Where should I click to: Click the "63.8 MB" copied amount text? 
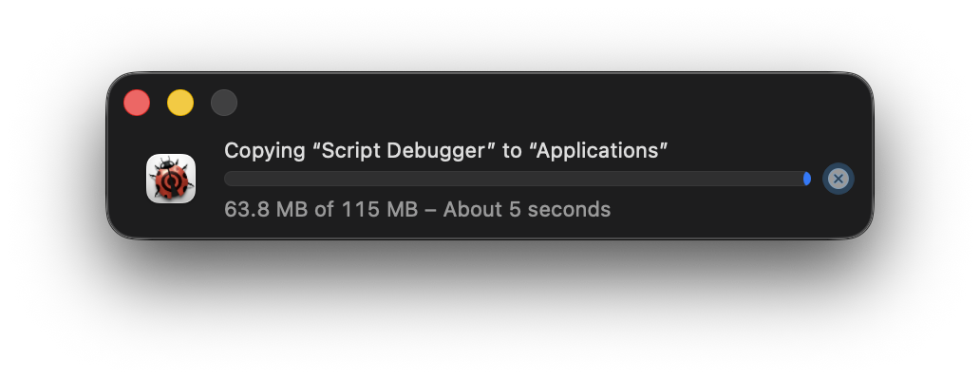[x=266, y=209]
